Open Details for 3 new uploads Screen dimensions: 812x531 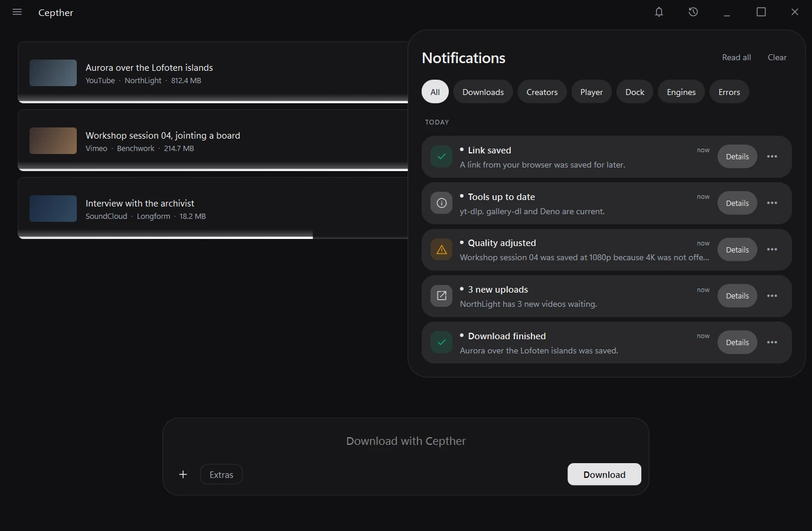pyautogui.click(x=737, y=296)
